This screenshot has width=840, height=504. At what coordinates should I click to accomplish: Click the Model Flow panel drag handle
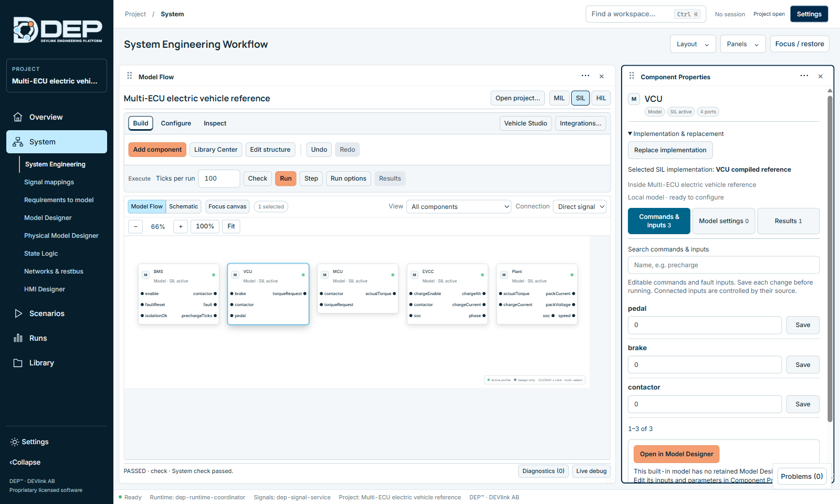pyautogui.click(x=130, y=76)
